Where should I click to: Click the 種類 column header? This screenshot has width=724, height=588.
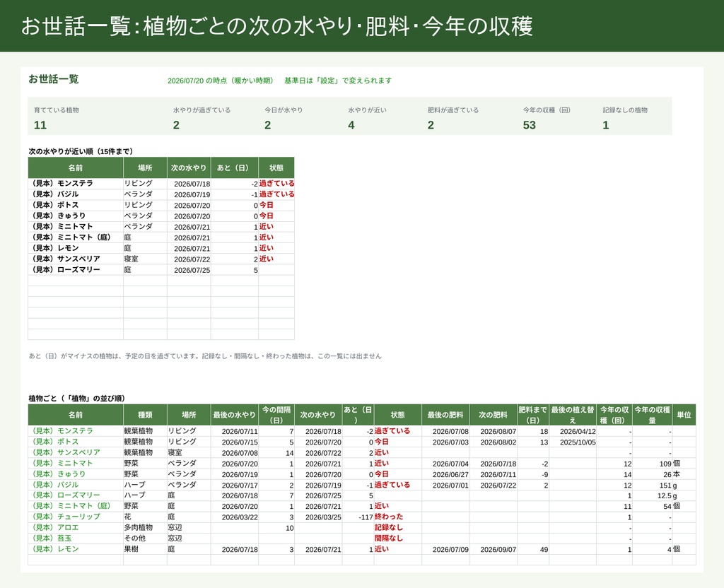coord(145,415)
